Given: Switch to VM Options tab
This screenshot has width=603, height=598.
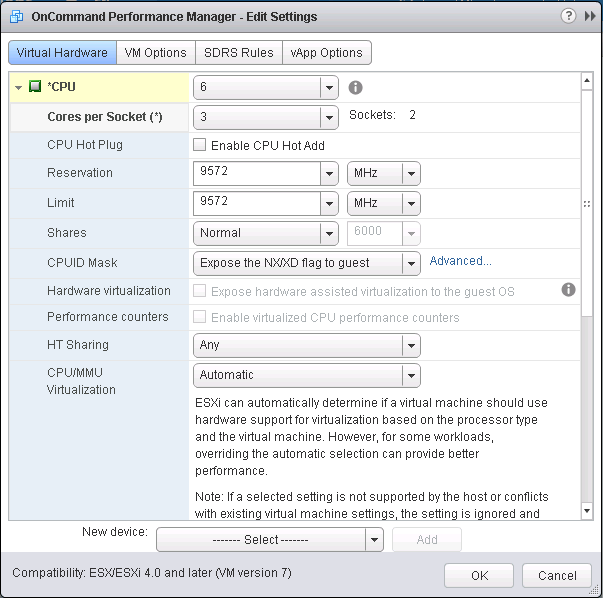Looking at the screenshot, I should (x=156, y=52).
